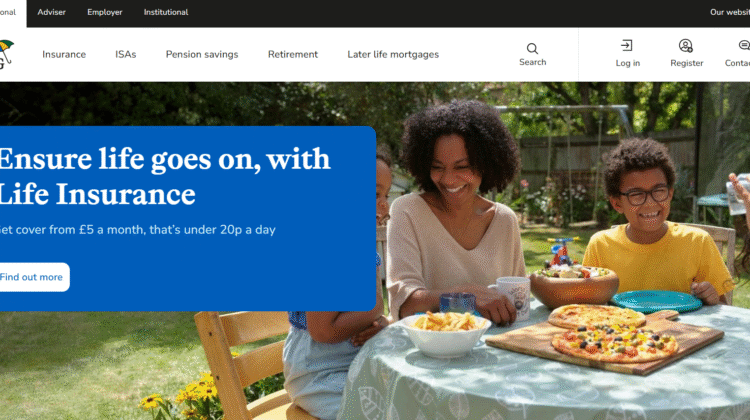The height and width of the screenshot is (420, 750).
Task: Click the Ensure life goes on heading
Action: pyautogui.click(x=165, y=177)
